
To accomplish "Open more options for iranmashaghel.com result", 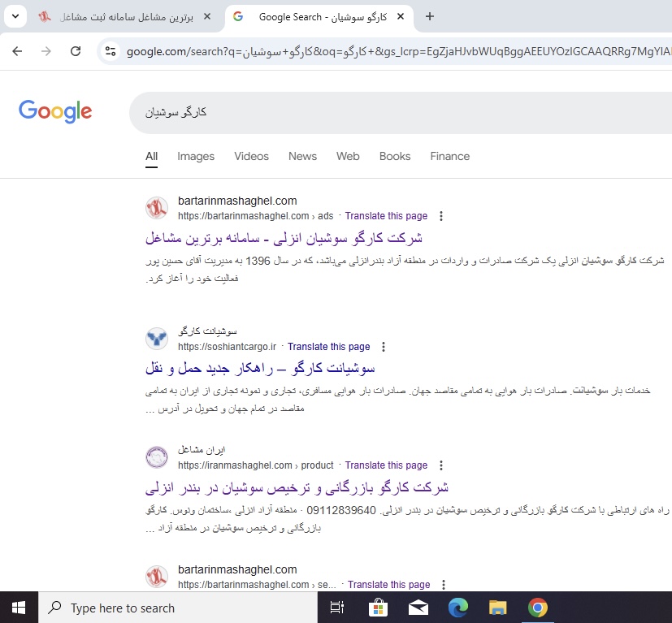I will coord(441,465).
